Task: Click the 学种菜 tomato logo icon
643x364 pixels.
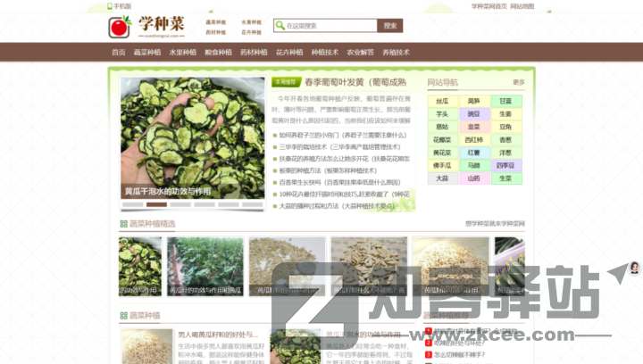Action: click(x=120, y=27)
